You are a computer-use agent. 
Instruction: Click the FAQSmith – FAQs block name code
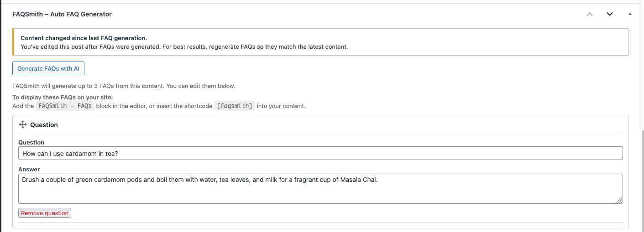point(65,106)
